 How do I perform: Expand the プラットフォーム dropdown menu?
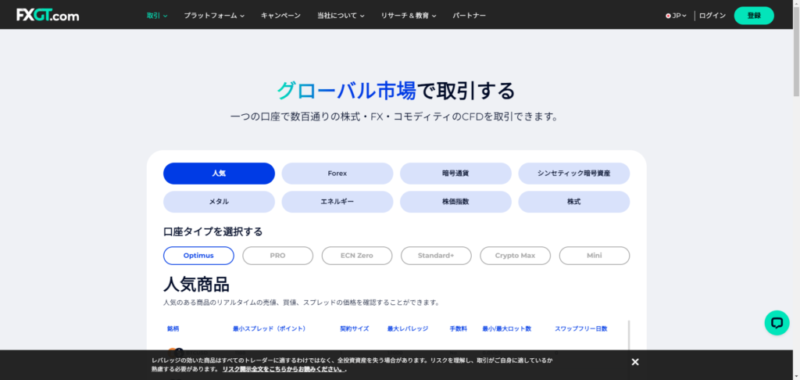click(214, 16)
